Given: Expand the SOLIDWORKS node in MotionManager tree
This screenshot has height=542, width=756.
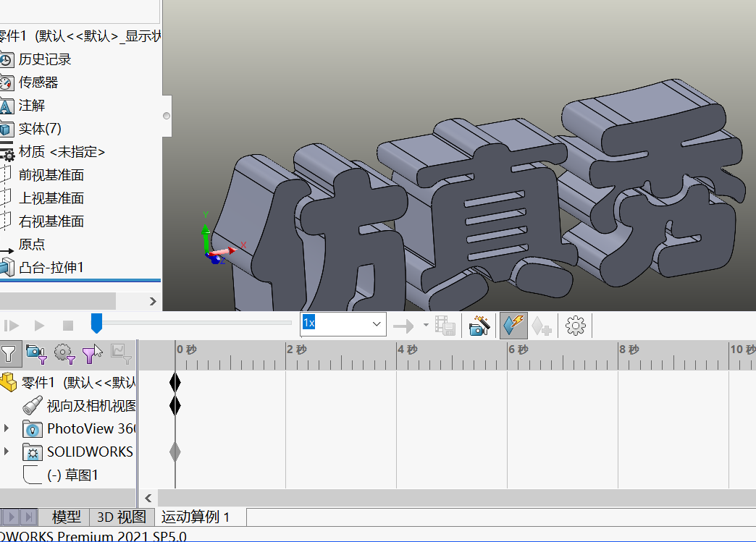Looking at the screenshot, I should click(x=7, y=452).
